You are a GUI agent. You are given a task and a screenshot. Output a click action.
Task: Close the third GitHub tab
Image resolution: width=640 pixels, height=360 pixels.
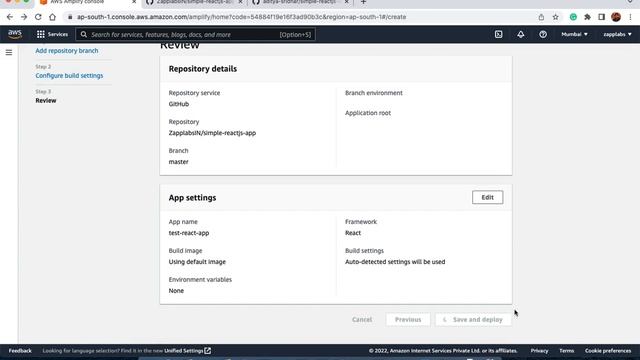tap(347, 2)
